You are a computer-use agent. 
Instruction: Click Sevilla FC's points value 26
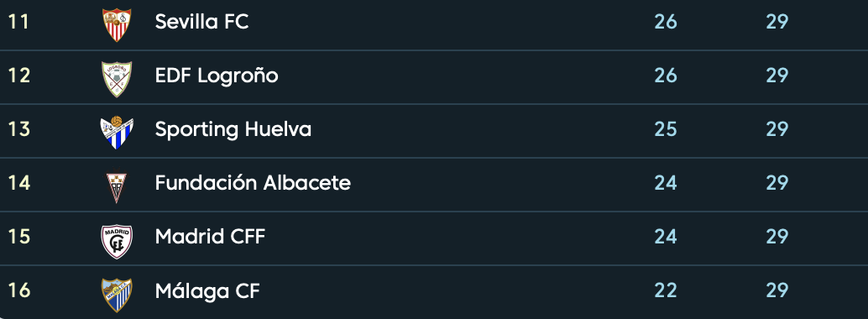pyautogui.click(x=666, y=22)
